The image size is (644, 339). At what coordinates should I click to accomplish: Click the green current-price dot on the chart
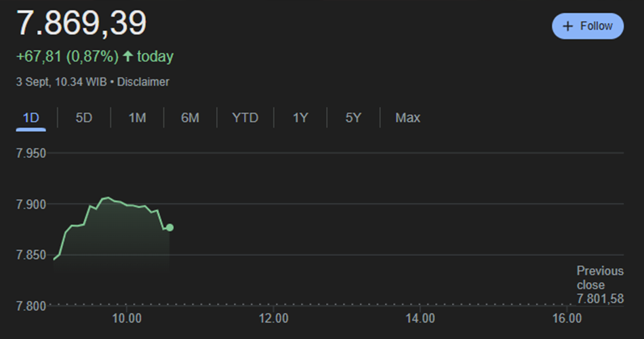point(169,228)
